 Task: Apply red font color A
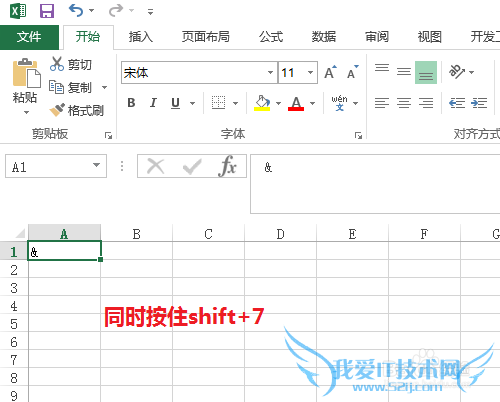[296, 103]
